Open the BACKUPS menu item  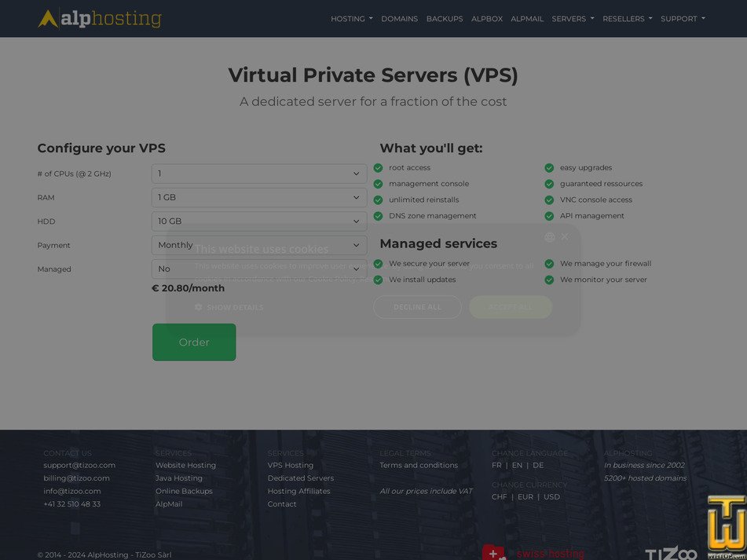tap(445, 19)
